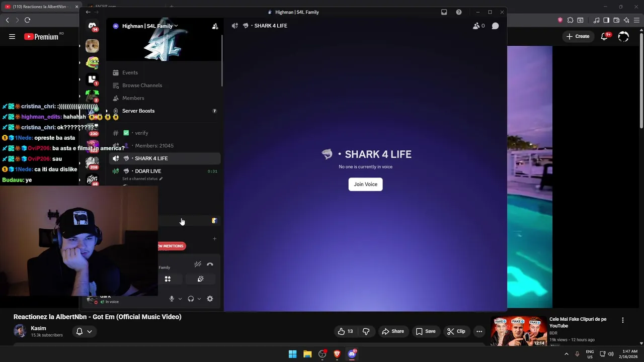Toggle browser sidebar panel icon

606,20
